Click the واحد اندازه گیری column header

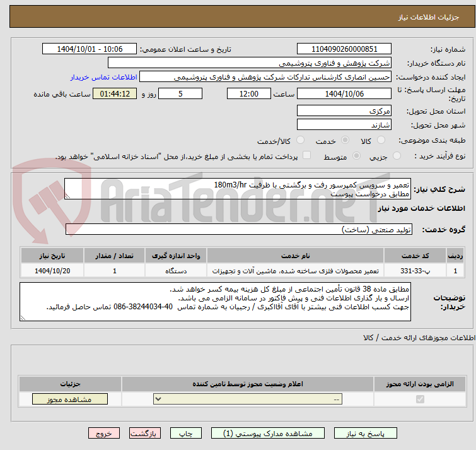pyautogui.click(x=176, y=256)
